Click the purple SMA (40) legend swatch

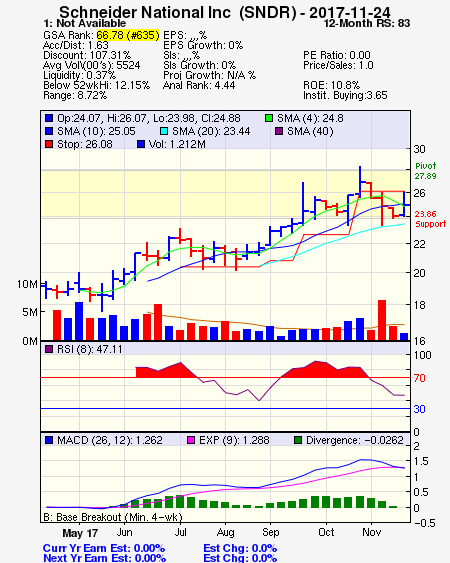click(279, 131)
